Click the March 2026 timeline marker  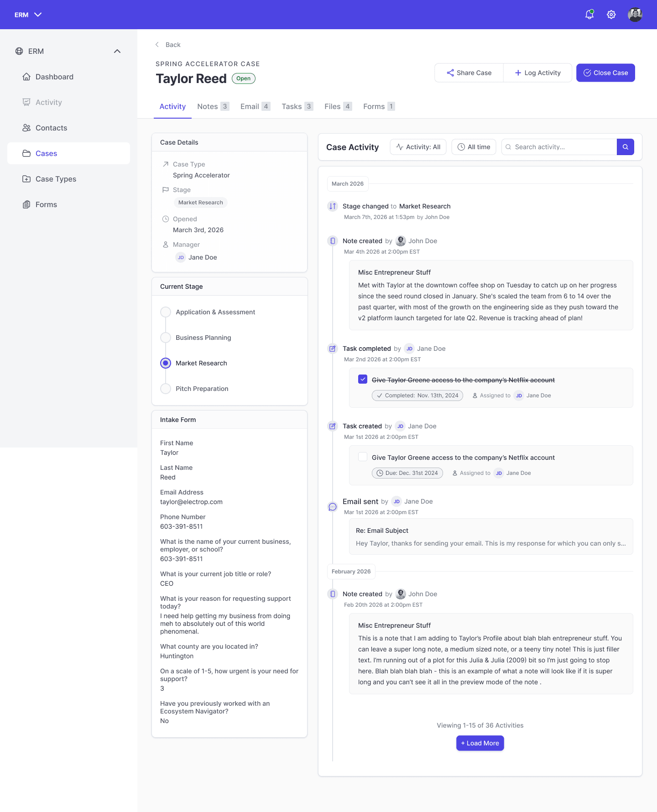tap(348, 184)
